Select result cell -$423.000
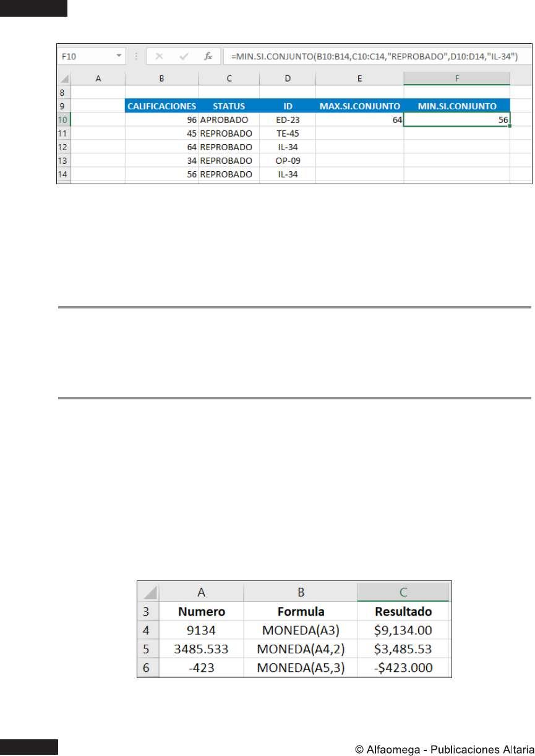 tap(404, 668)
